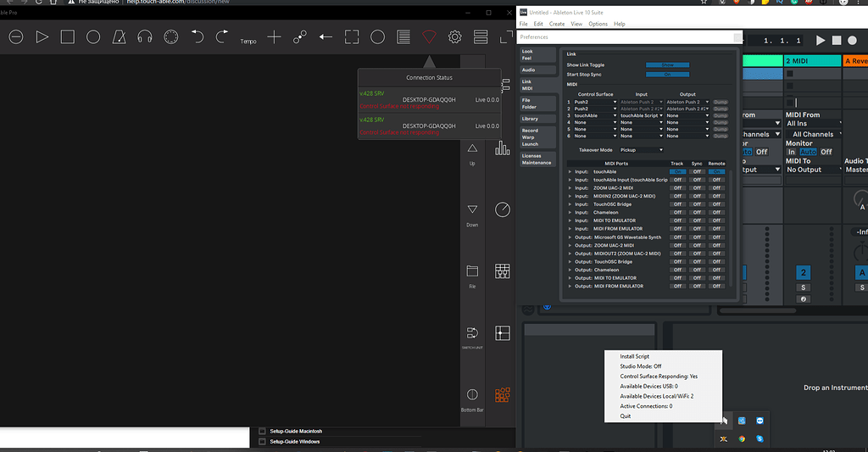Click the stop square in touchAble toolbar
The height and width of the screenshot is (452, 868).
[68, 37]
